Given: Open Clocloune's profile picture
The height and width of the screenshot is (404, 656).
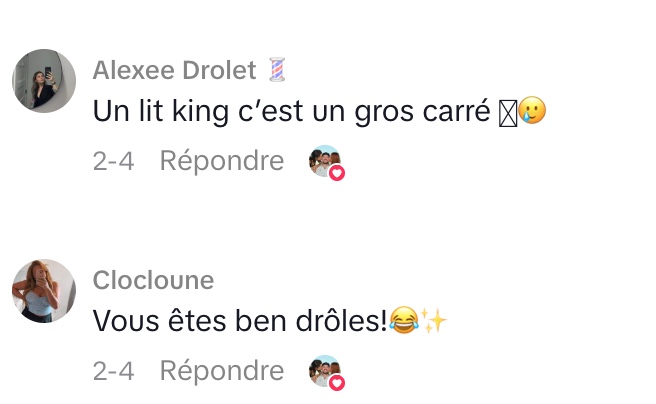Looking at the screenshot, I should (x=44, y=291).
